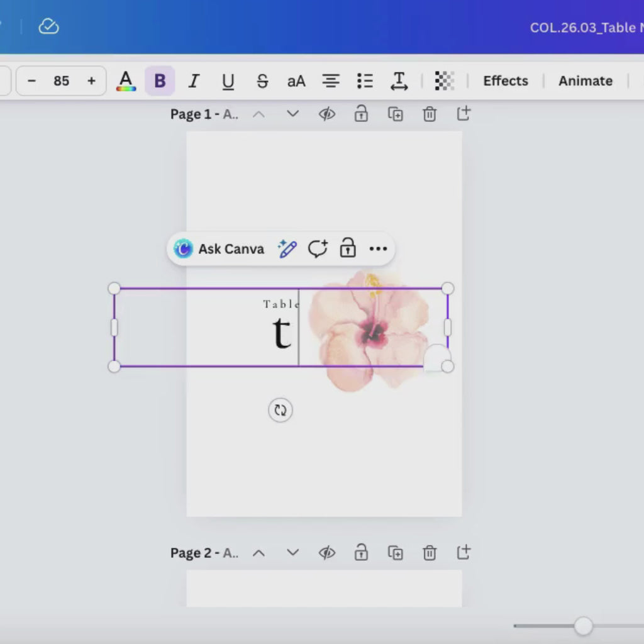644x644 pixels.
Task: Click the bottom-left corner resize handle
Action: pyautogui.click(x=114, y=367)
